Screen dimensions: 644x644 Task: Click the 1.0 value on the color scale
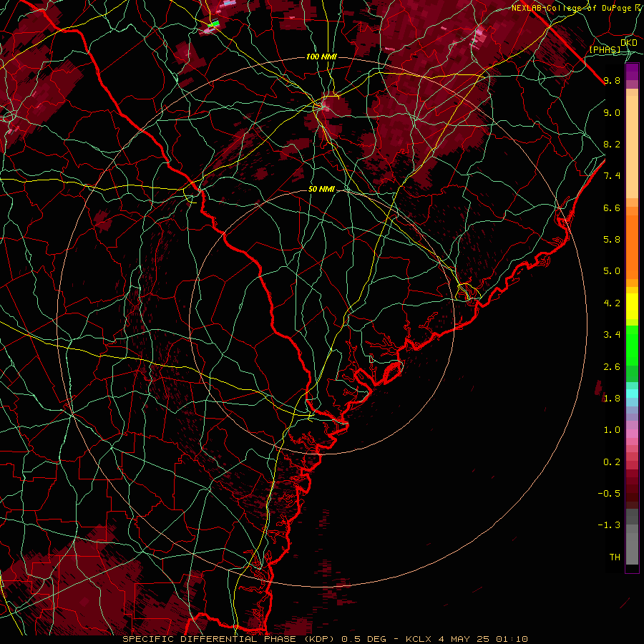coord(612,430)
